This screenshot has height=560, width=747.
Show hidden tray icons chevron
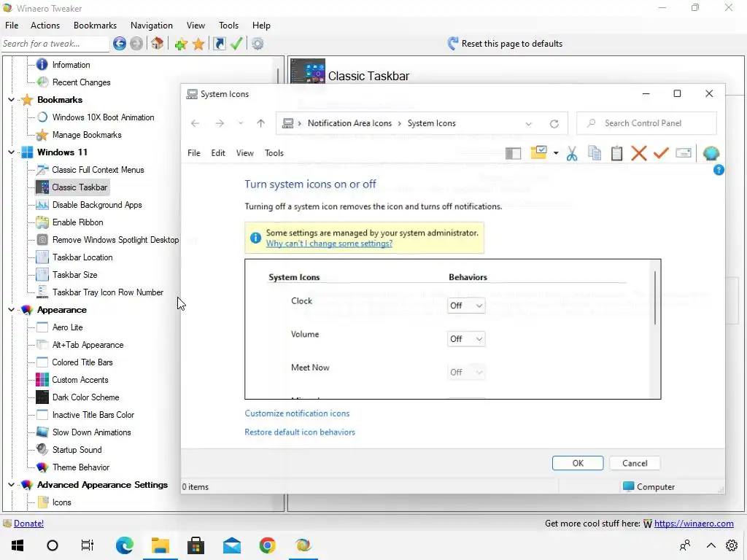click(711, 545)
